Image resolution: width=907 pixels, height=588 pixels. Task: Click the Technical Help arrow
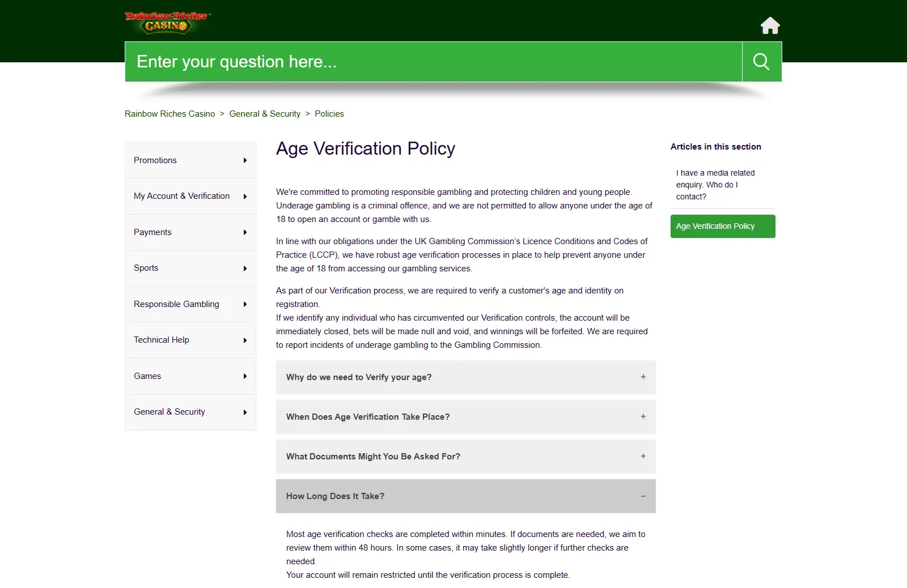click(245, 340)
